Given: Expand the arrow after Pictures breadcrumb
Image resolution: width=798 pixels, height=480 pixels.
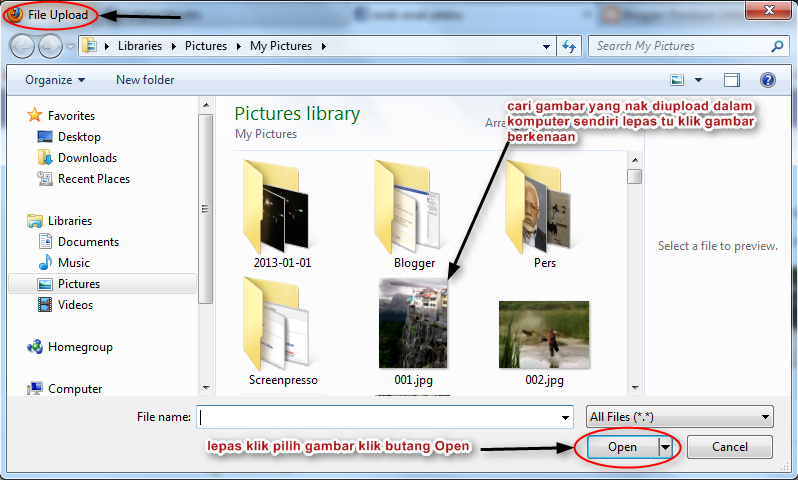Looking at the screenshot, I should [x=238, y=46].
